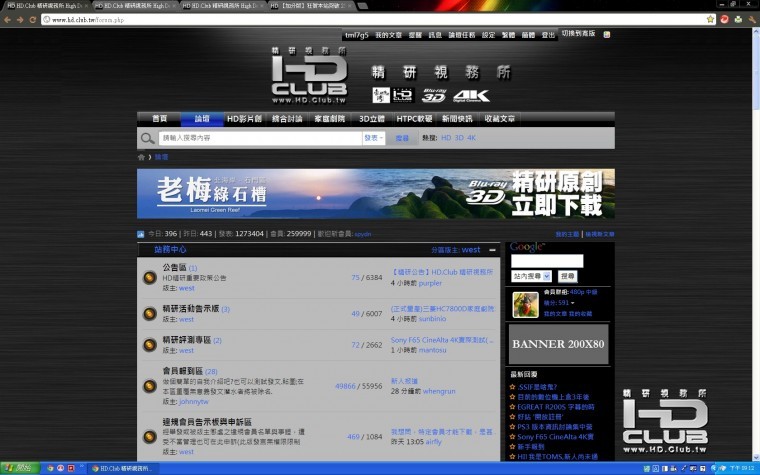The height and width of the screenshot is (475, 760).
Task: Click the HD Club main site logo
Action: point(309,76)
